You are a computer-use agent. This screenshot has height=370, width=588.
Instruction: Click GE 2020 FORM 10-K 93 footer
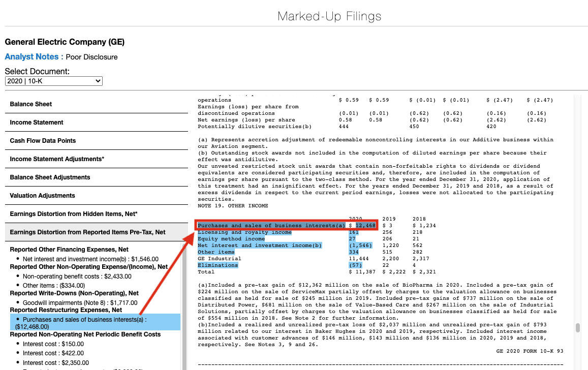point(530,351)
